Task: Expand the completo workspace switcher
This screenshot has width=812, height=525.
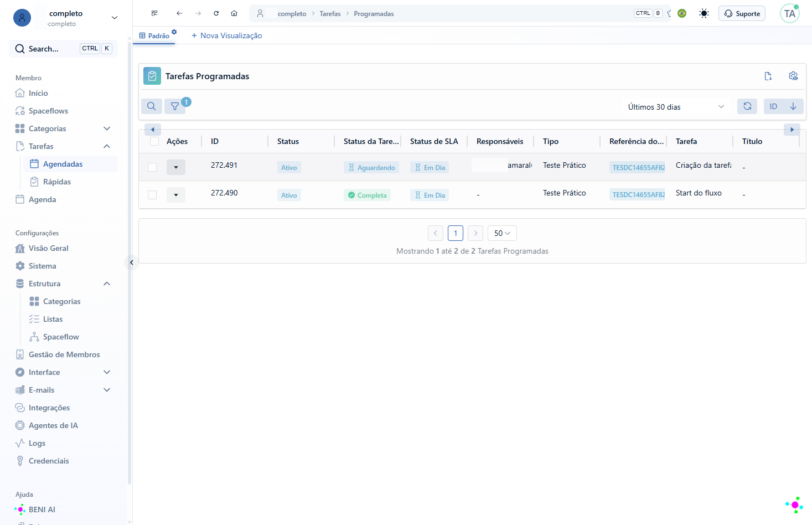Action: click(115, 18)
